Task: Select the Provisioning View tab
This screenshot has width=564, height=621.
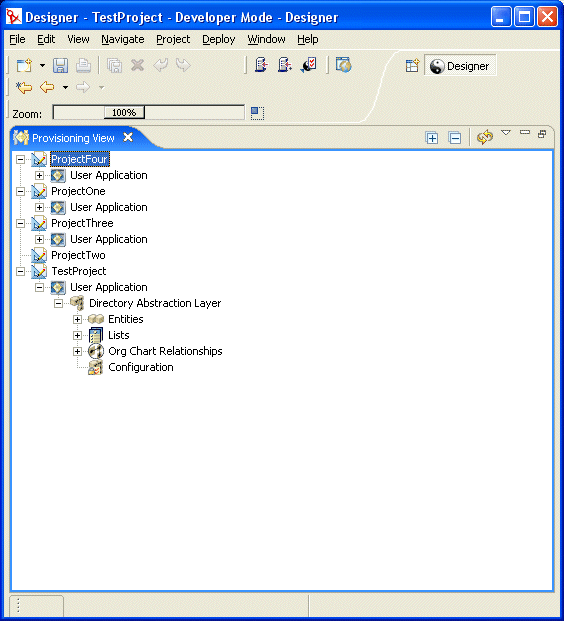Action: coord(73,138)
